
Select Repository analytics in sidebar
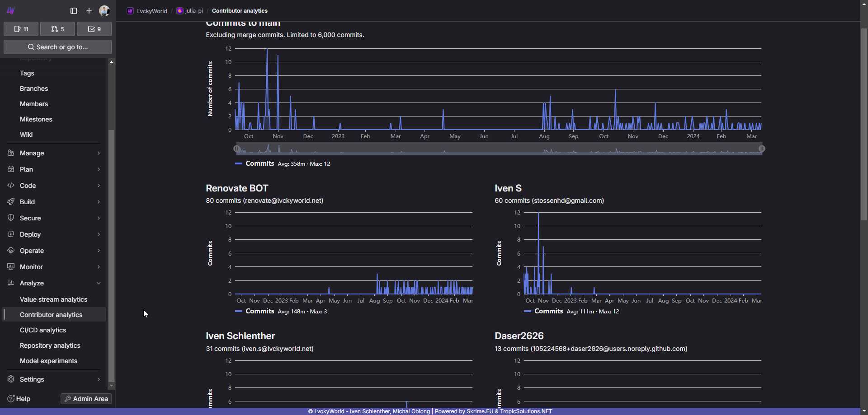point(50,345)
